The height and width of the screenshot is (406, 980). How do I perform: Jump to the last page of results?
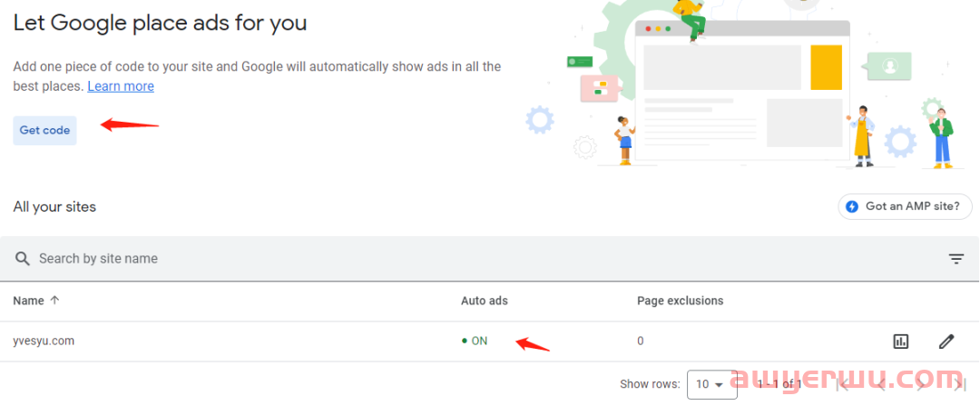(x=958, y=384)
